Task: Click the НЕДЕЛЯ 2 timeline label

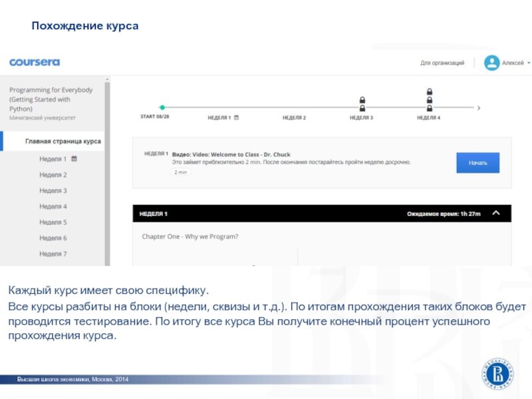Action: (x=294, y=118)
